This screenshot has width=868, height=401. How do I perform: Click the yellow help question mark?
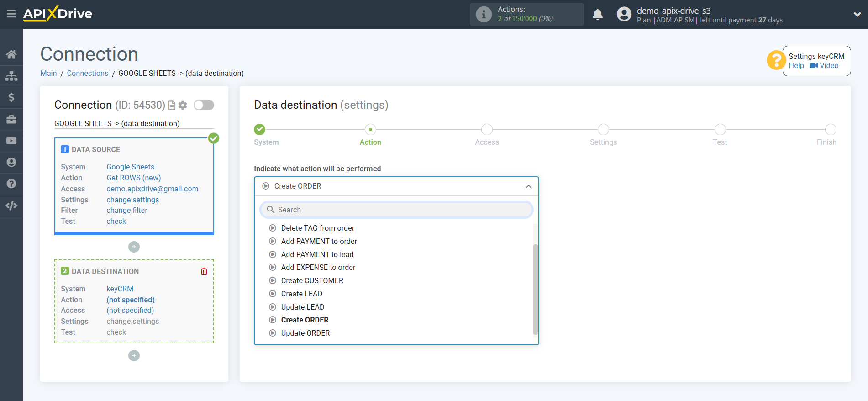pos(776,60)
